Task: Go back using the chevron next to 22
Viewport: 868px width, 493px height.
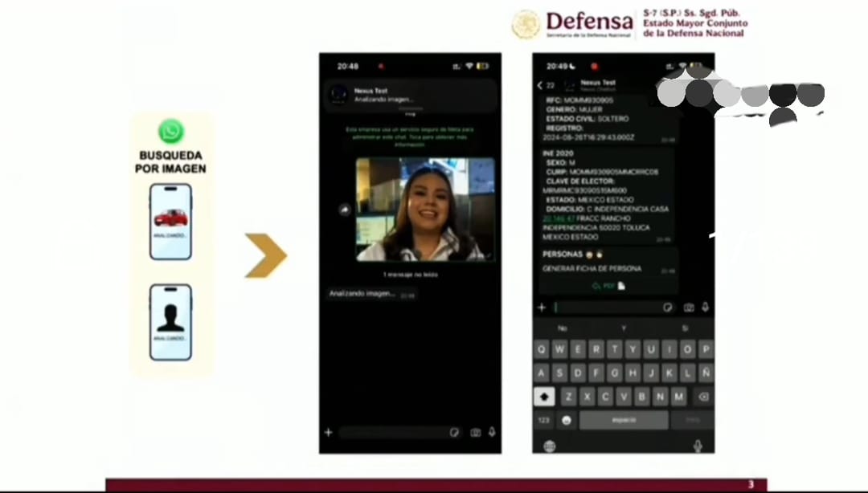Action: [540, 85]
